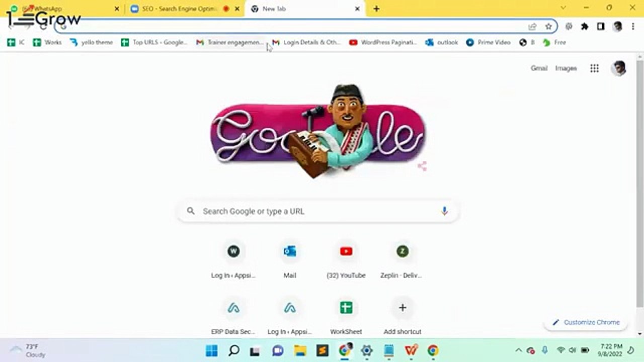This screenshot has height=362, width=644.
Task: Open the Free bookmark
Action: point(554,42)
